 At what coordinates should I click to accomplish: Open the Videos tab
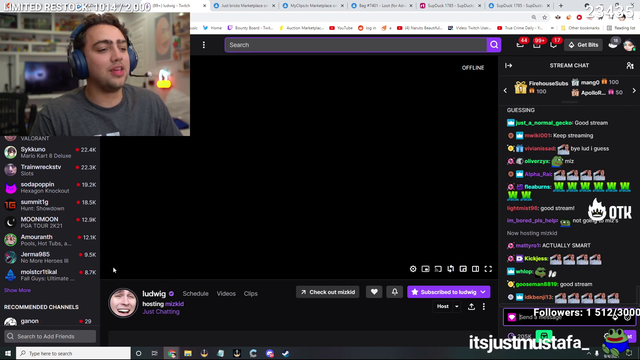(226, 293)
